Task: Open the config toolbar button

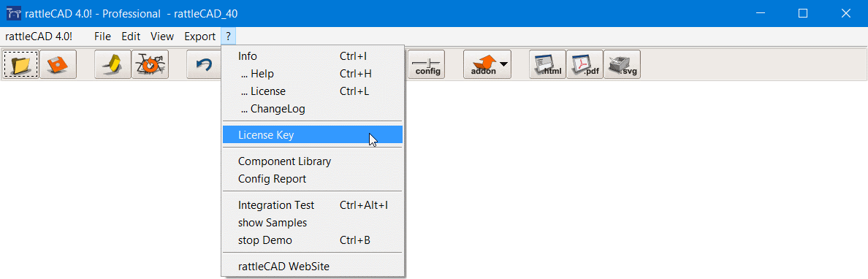Action: 427,64
